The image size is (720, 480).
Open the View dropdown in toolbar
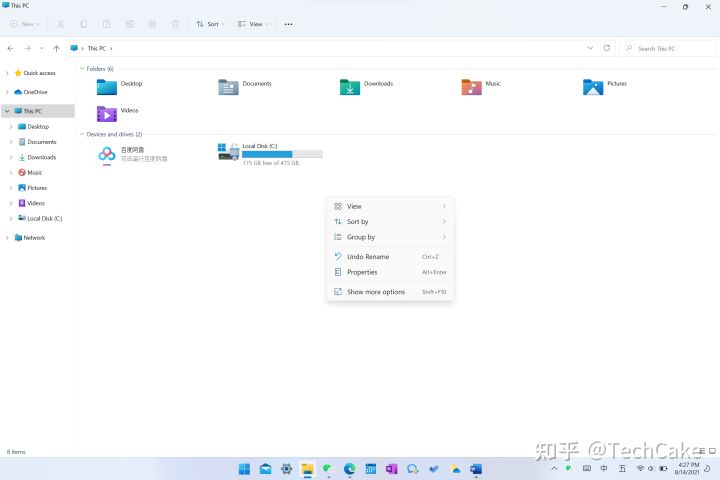pyautogui.click(x=253, y=24)
